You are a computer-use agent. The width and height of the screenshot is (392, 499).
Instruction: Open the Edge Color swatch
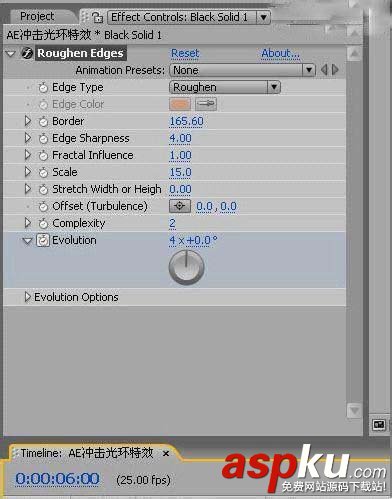pos(180,104)
